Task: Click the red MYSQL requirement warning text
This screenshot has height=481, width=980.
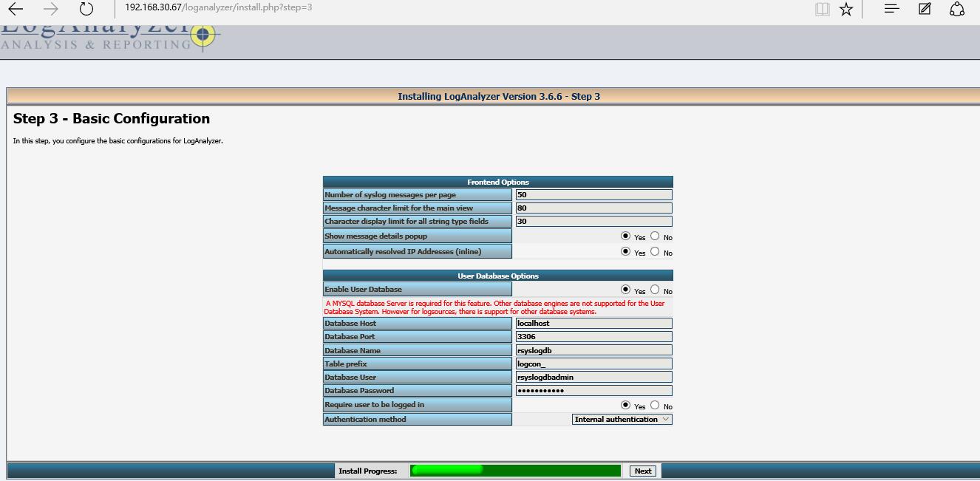Action: (494, 307)
